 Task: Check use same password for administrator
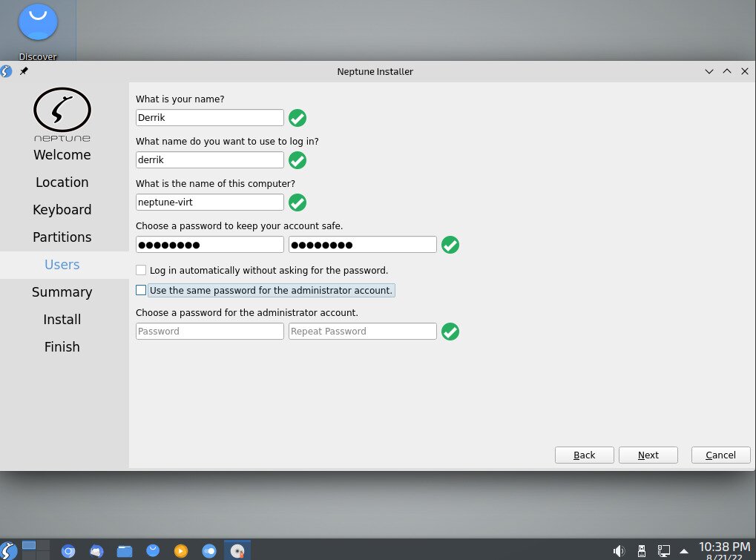(x=141, y=290)
